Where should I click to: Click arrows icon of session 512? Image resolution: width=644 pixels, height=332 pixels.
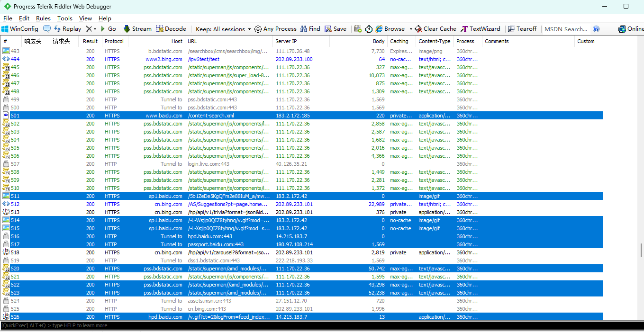[x=6, y=204]
